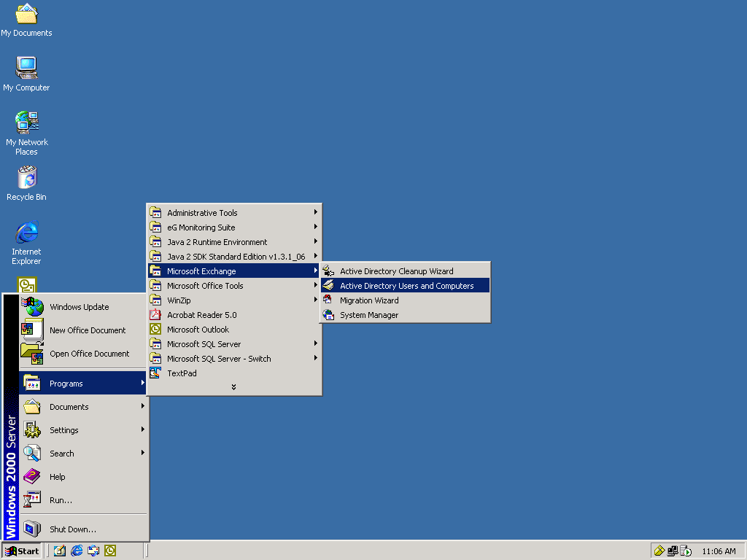Select Microsoft Exchange in Programs menu
The width and height of the screenshot is (747, 560).
pos(234,271)
